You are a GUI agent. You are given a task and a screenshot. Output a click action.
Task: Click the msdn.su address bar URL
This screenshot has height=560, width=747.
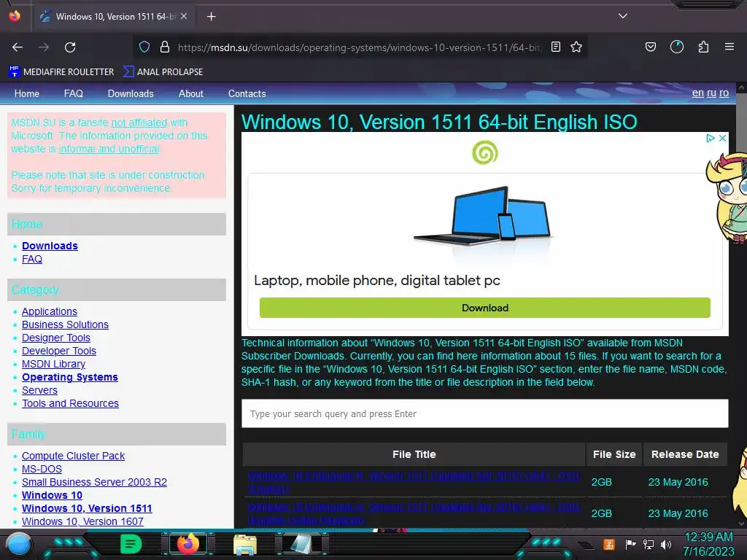(x=359, y=47)
